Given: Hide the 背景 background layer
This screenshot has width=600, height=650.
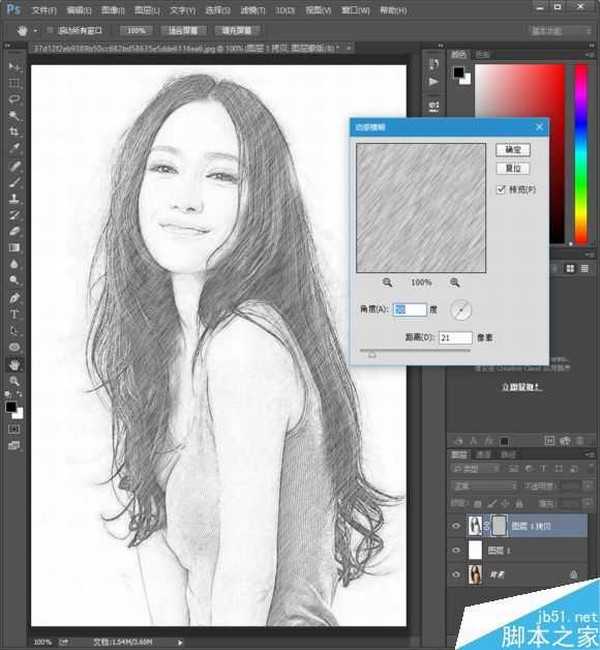Looking at the screenshot, I should (x=458, y=574).
